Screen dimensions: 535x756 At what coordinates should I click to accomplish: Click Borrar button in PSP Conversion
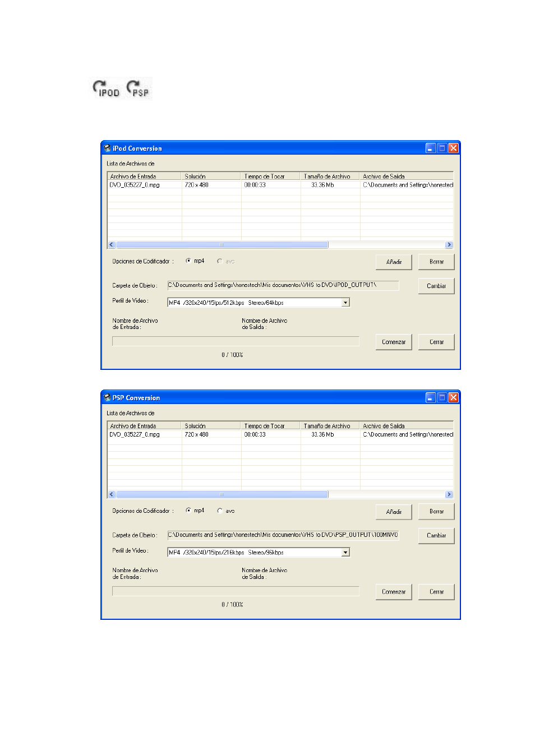click(436, 511)
